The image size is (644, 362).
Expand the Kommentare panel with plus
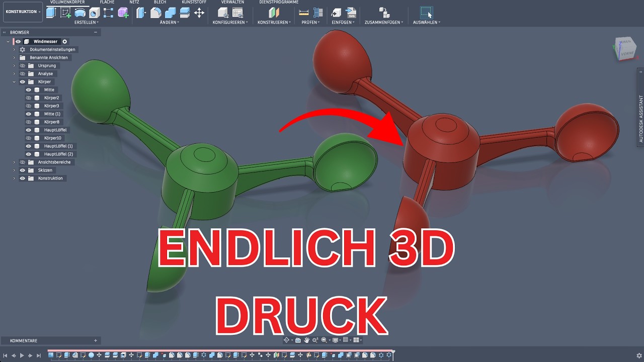click(x=96, y=340)
